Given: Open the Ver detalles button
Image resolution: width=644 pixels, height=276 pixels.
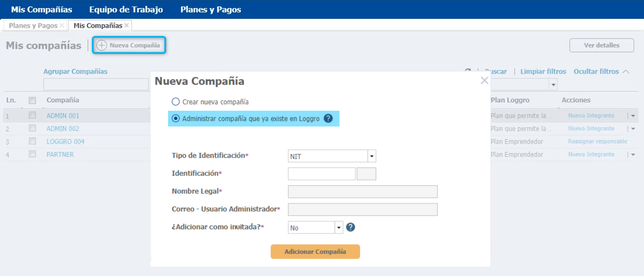Looking at the screenshot, I should point(601,45).
